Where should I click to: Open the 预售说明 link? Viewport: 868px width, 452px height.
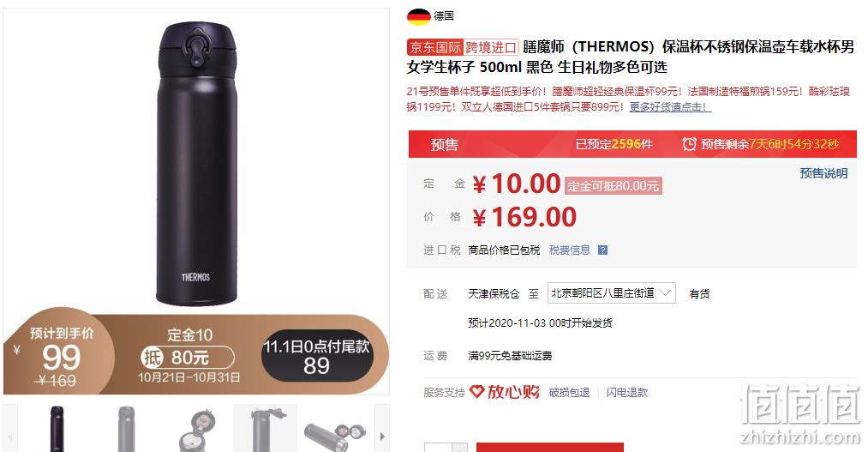(x=823, y=173)
